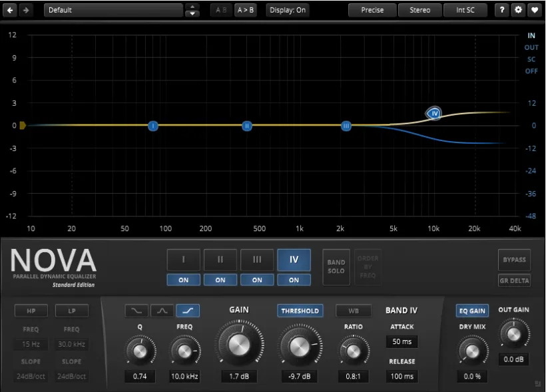Enable the LP low-pass filter
Viewport: 546px width, 392px height.
click(72, 311)
